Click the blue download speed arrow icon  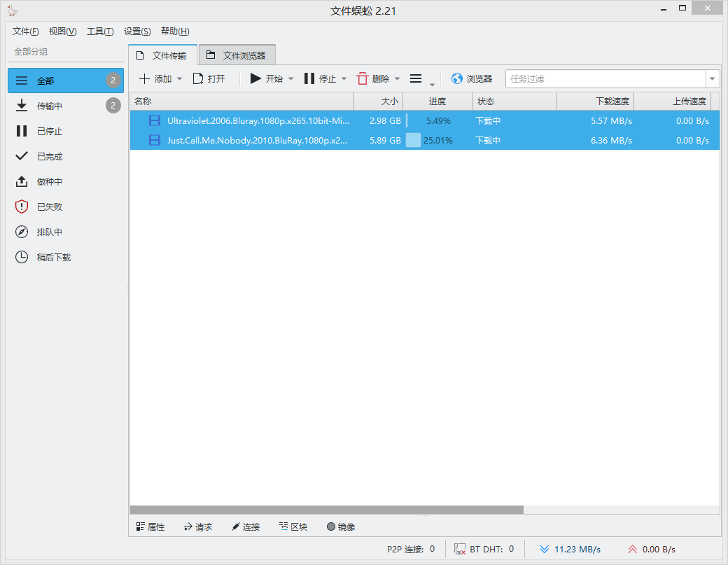pos(544,549)
